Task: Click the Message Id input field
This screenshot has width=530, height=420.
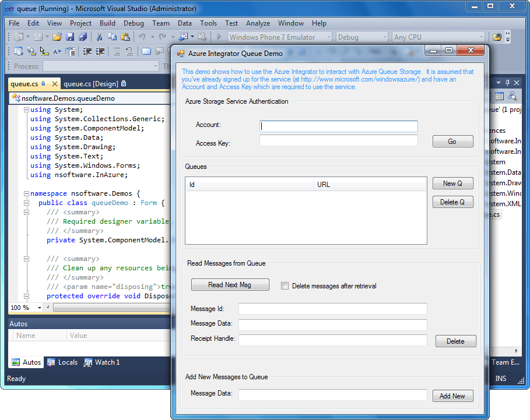Action: point(332,309)
